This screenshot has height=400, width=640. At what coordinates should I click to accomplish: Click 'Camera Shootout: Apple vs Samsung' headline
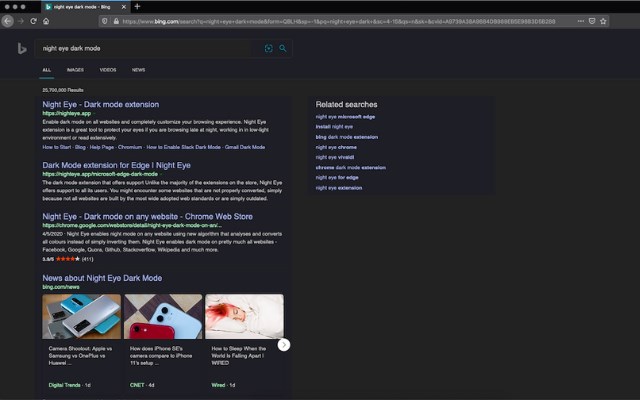(x=80, y=356)
